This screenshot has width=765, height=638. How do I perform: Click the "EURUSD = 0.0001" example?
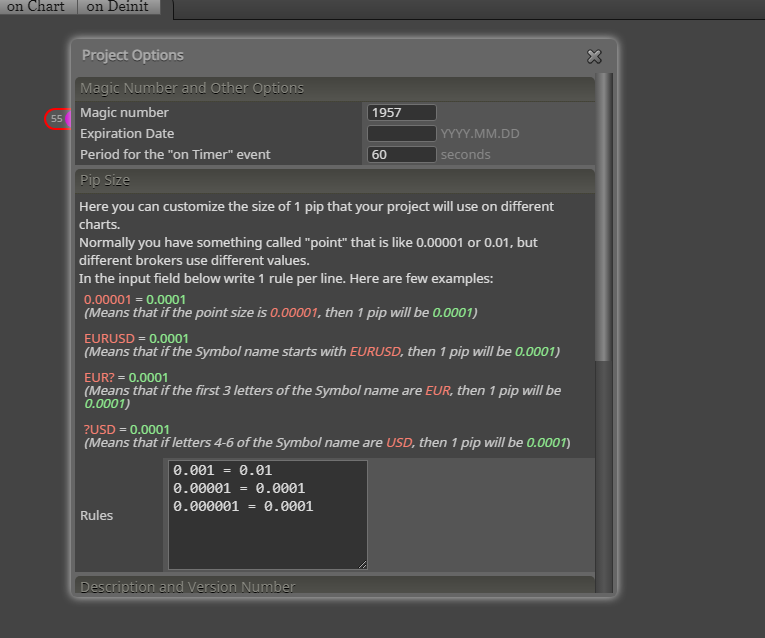click(136, 339)
